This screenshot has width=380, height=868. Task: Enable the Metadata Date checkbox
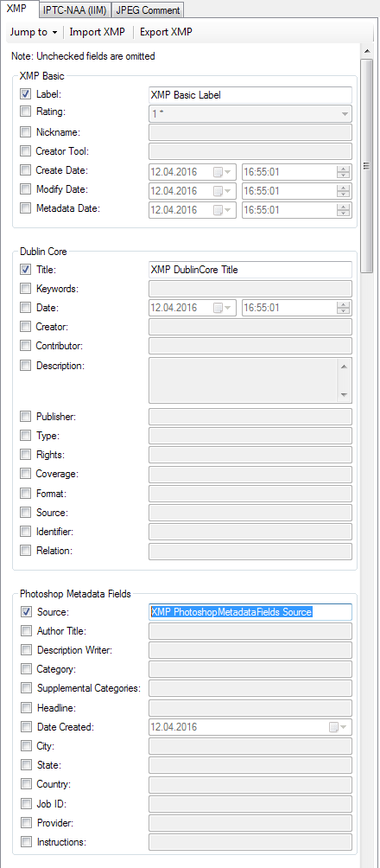(25, 208)
